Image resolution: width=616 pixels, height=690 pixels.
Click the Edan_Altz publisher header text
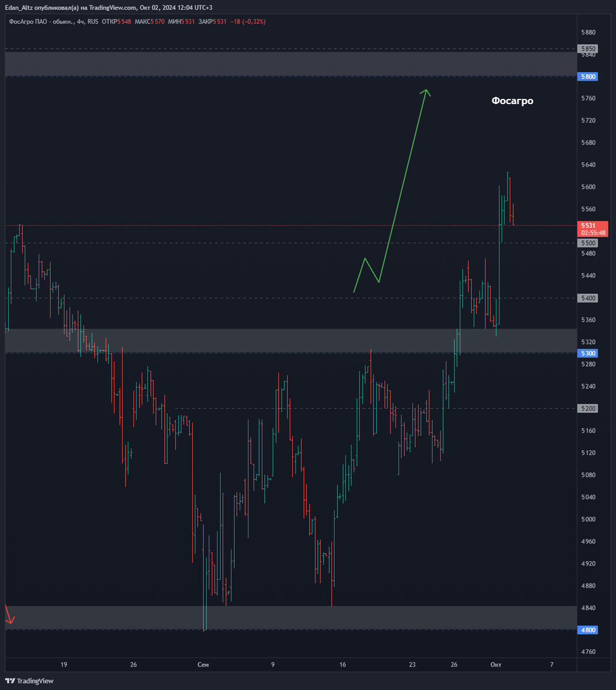108,7
